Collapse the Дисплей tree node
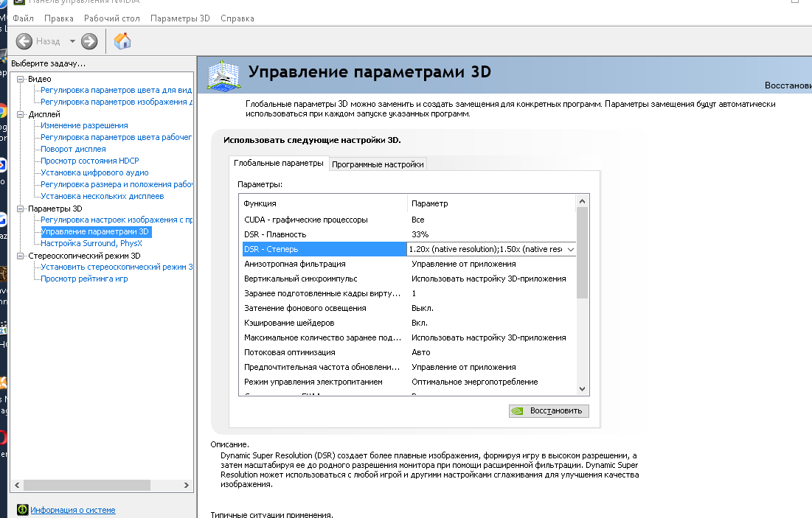 21,114
